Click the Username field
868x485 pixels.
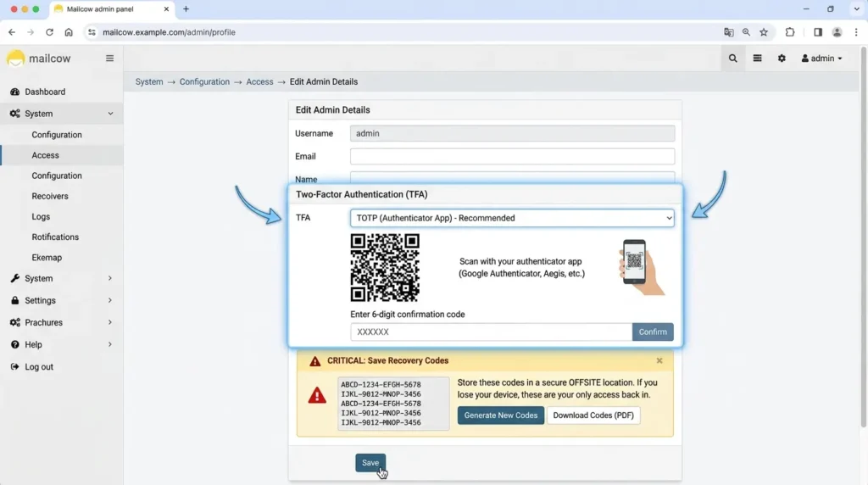(x=512, y=133)
